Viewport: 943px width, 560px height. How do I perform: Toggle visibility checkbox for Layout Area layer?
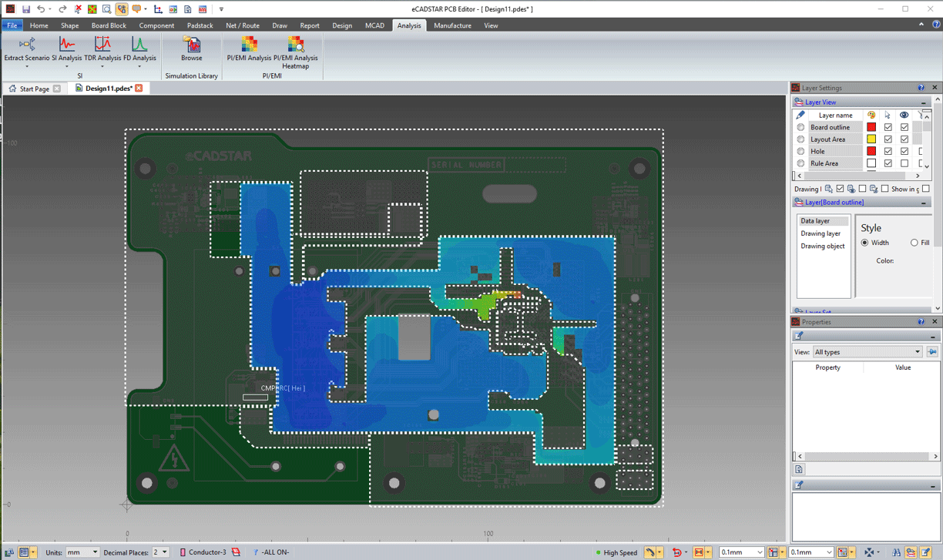(904, 139)
